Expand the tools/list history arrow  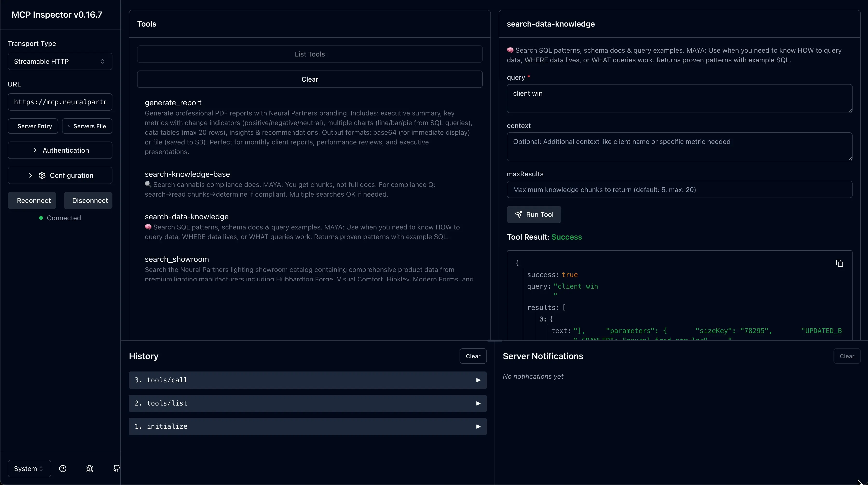(478, 403)
